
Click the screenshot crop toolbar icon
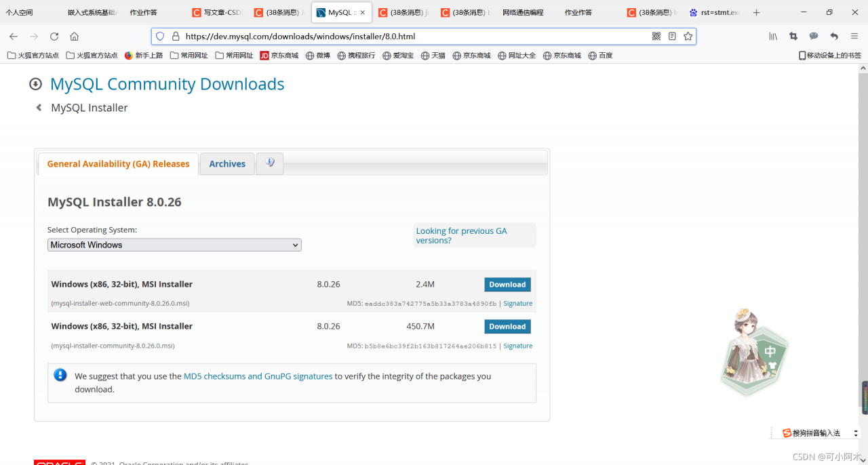(x=793, y=37)
